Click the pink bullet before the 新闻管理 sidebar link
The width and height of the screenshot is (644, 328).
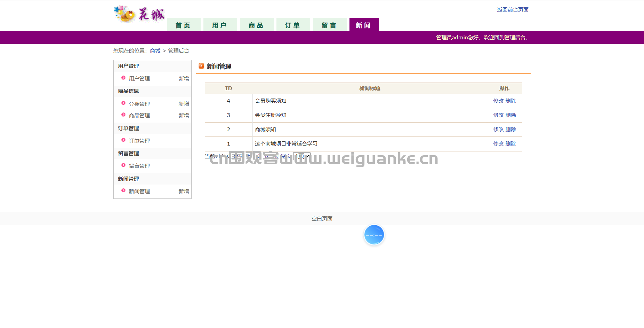(123, 191)
